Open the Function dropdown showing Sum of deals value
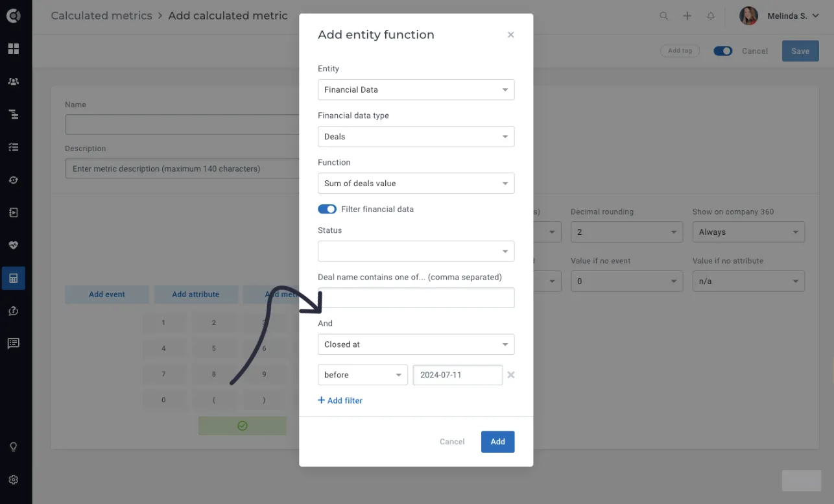Image resolution: width=834 pixels, height=504 pixels. (416, 183)
